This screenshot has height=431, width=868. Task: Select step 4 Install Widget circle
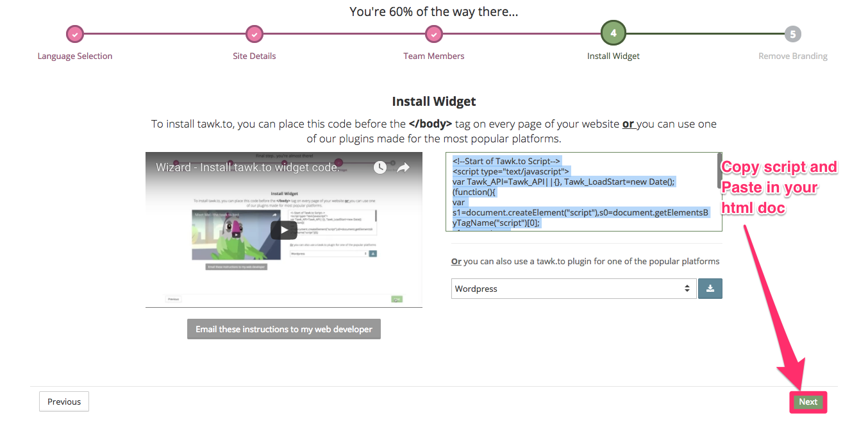point(613,33)
